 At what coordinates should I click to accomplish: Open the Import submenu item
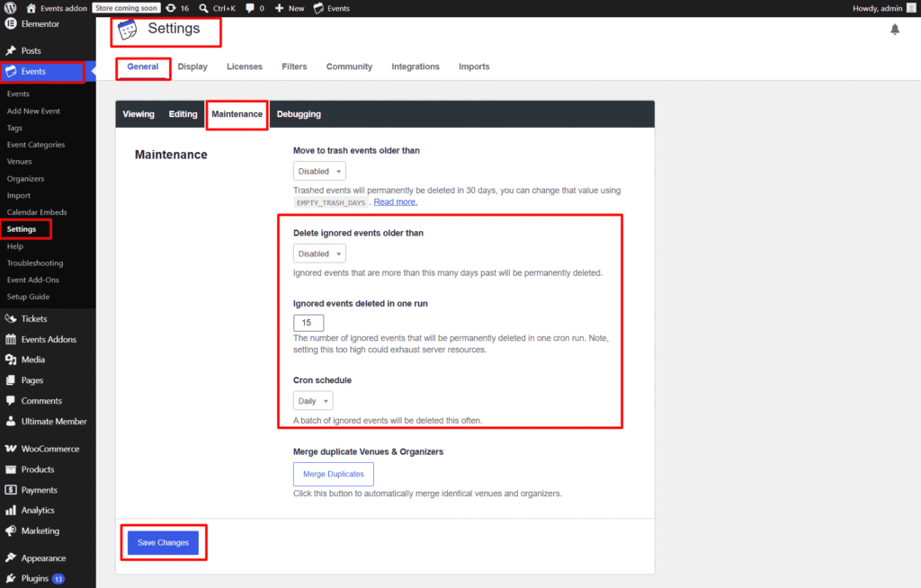click(19, 196)
